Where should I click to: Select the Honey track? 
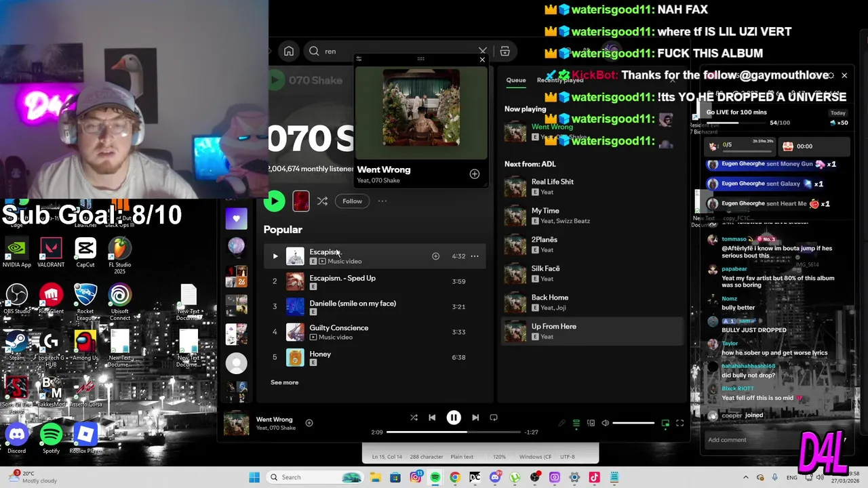point(374,357)
